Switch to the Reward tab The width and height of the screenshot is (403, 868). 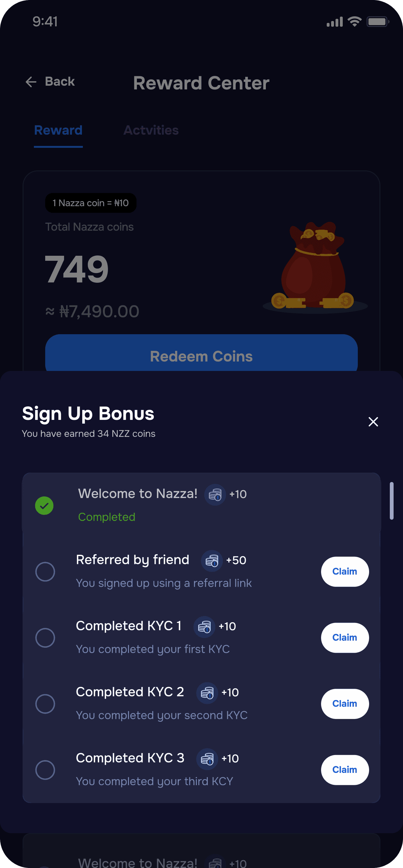(58, 131)
